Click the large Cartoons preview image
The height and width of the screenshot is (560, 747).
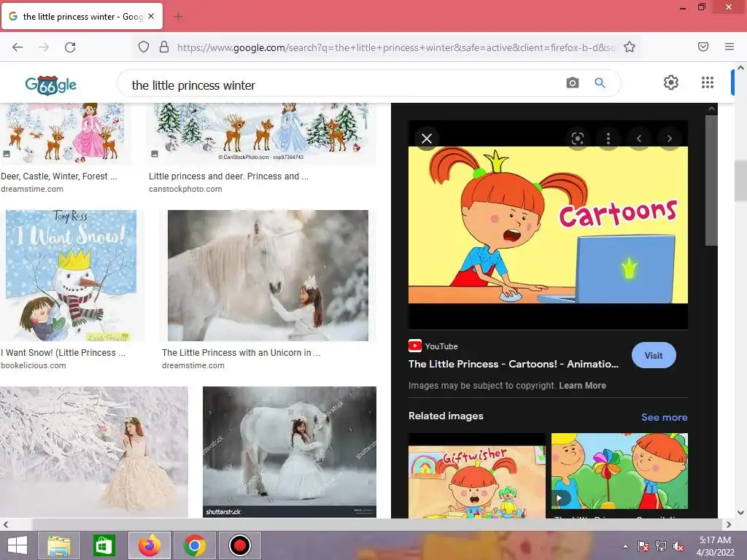pyautogui.click(x=548, y=225)
